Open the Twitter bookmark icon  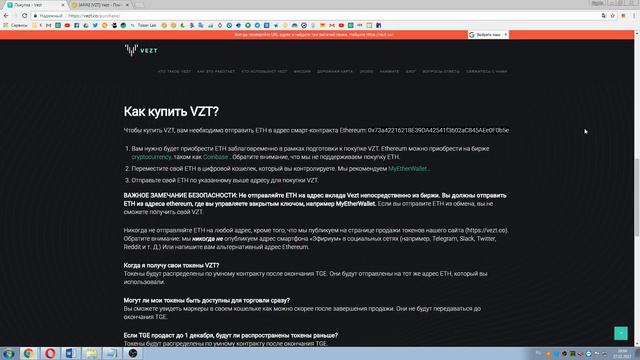[x=95, y=25]
